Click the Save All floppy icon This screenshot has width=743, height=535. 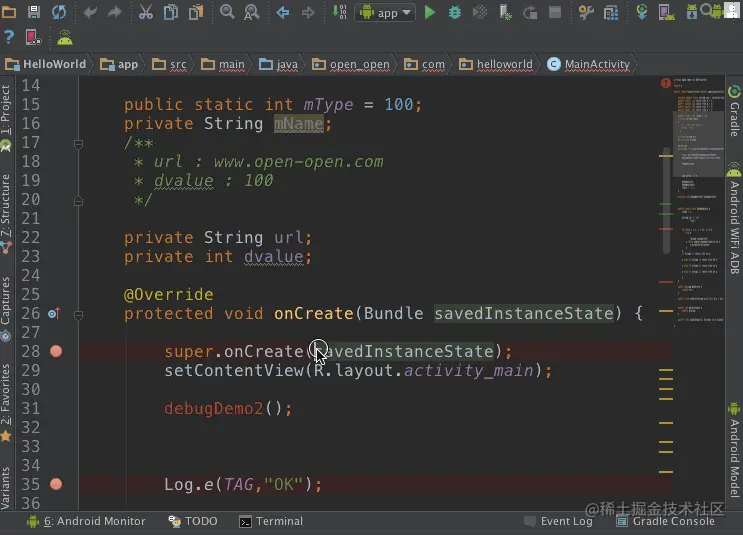click(x=34, y=12)
